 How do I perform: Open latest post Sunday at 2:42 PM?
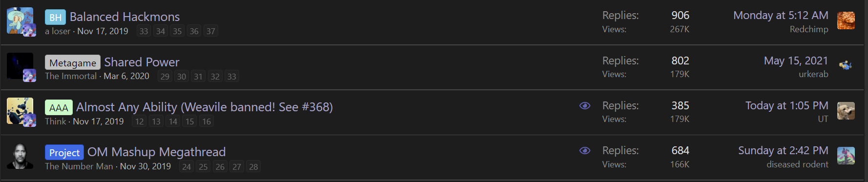(783, 151)
